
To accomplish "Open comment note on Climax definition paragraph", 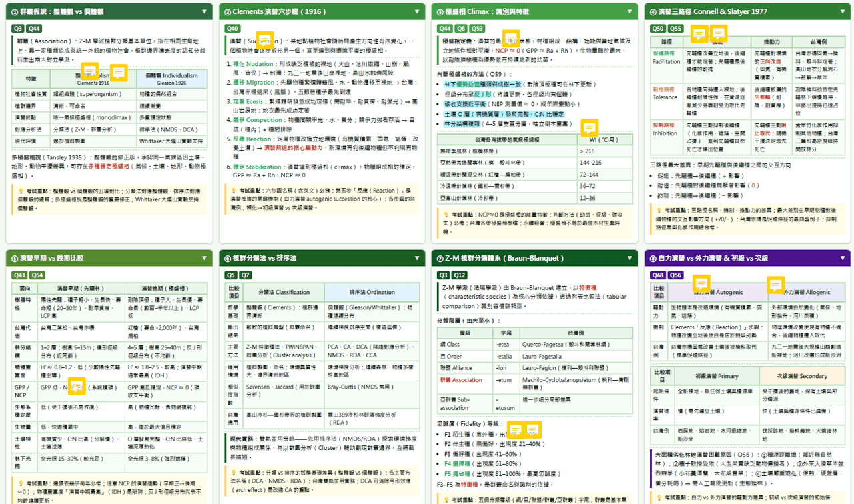I will [511, 37].
